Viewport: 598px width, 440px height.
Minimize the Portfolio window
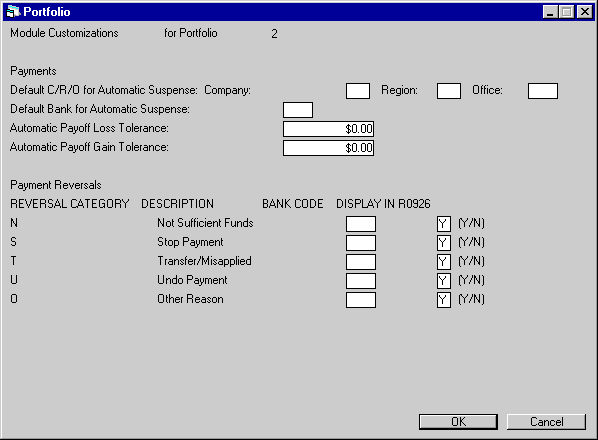(x=550, y=12)
